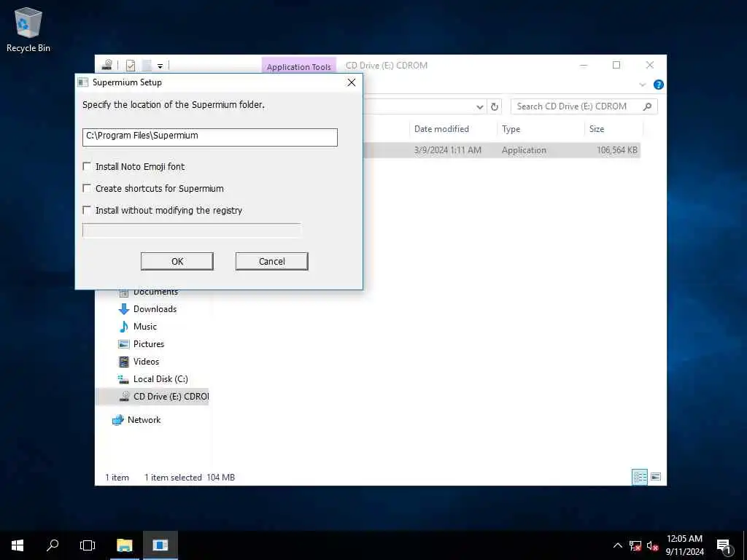Check Create shortcuts for Supermium
Image resolution: width=747 pixels, height=560 pixels.
(x=87, y=188)
